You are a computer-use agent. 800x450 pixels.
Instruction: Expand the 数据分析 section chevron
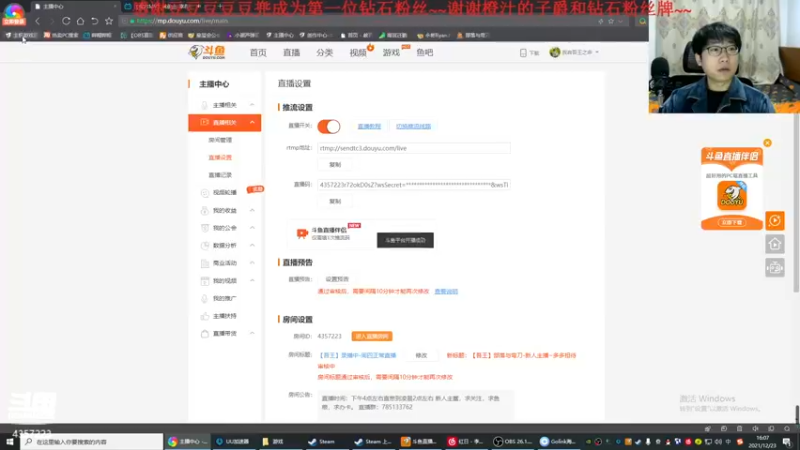pos(252,245)
